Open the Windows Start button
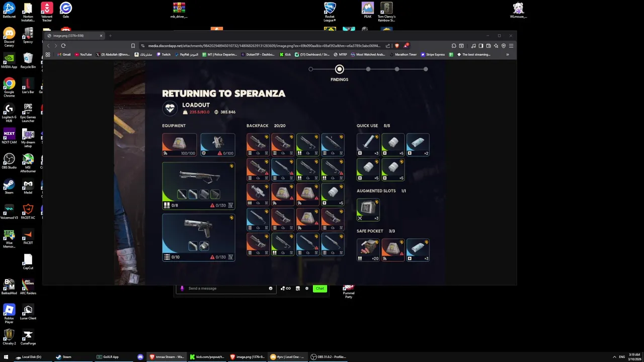This screenshot has height=362, width=644. pyautogui.click(x=6, y=357)
